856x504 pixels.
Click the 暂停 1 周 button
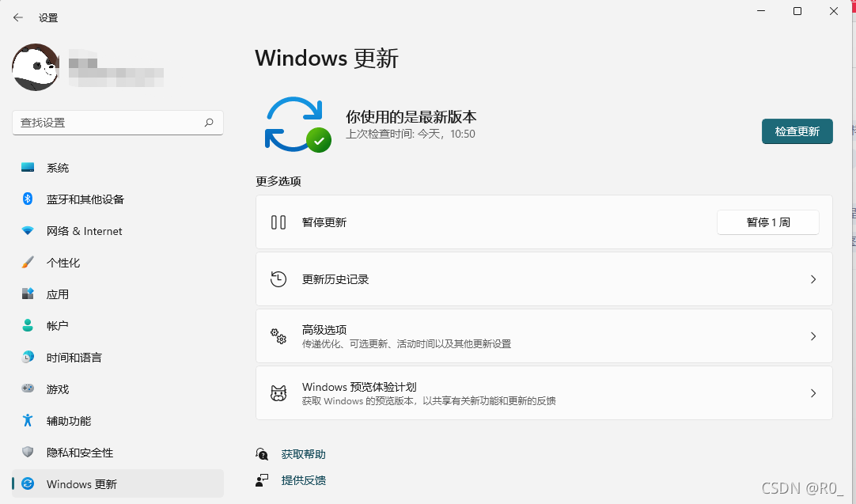767,222
